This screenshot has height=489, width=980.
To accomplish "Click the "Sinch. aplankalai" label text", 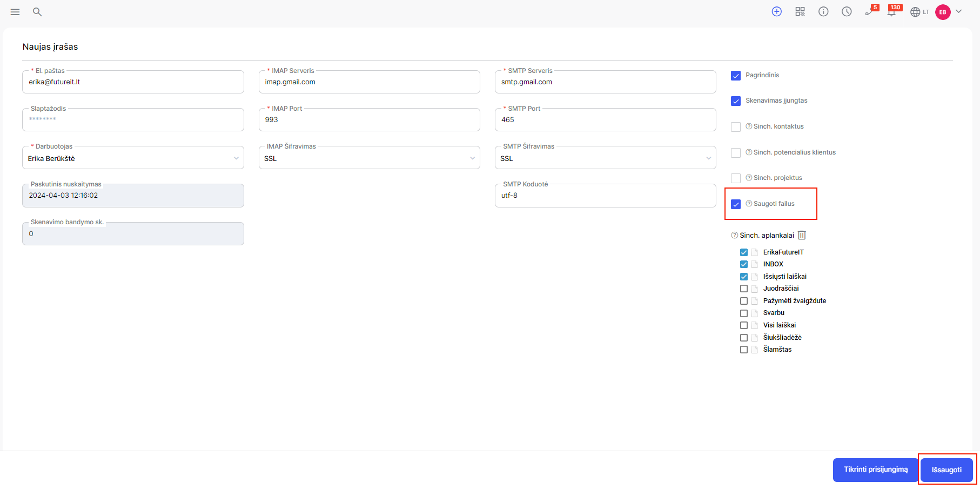I will tap(767, 236).
